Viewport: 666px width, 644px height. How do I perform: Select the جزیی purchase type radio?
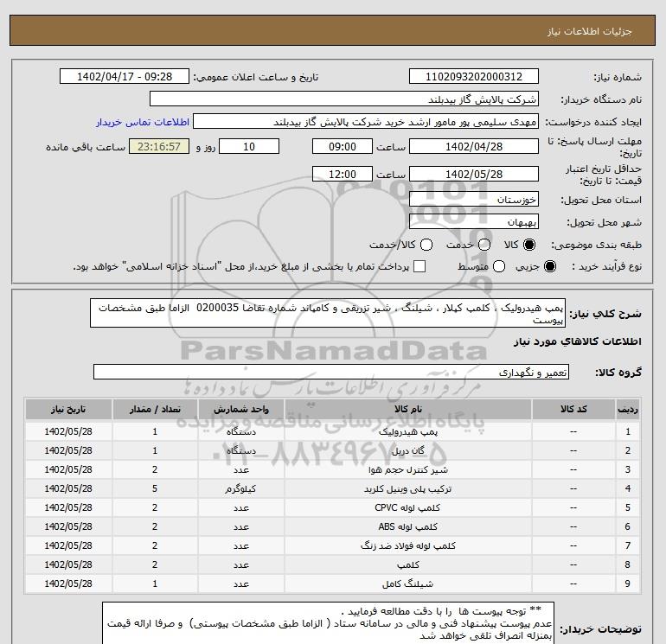(x=549, y=266)
